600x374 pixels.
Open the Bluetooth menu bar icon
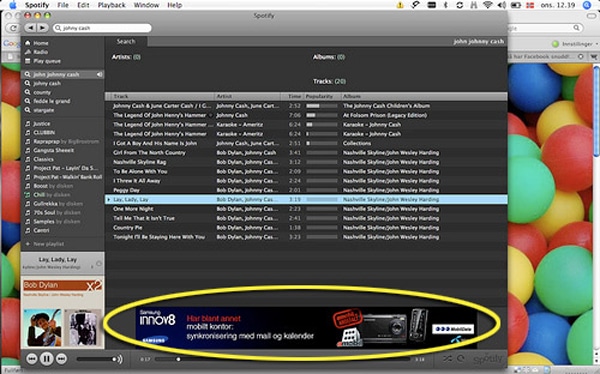click(445, 5)
